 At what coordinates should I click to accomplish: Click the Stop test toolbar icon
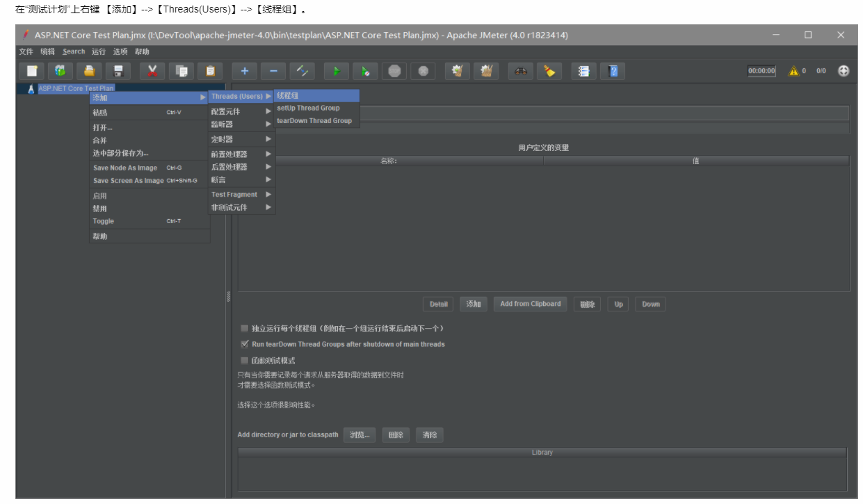click(x=394, y=71)
